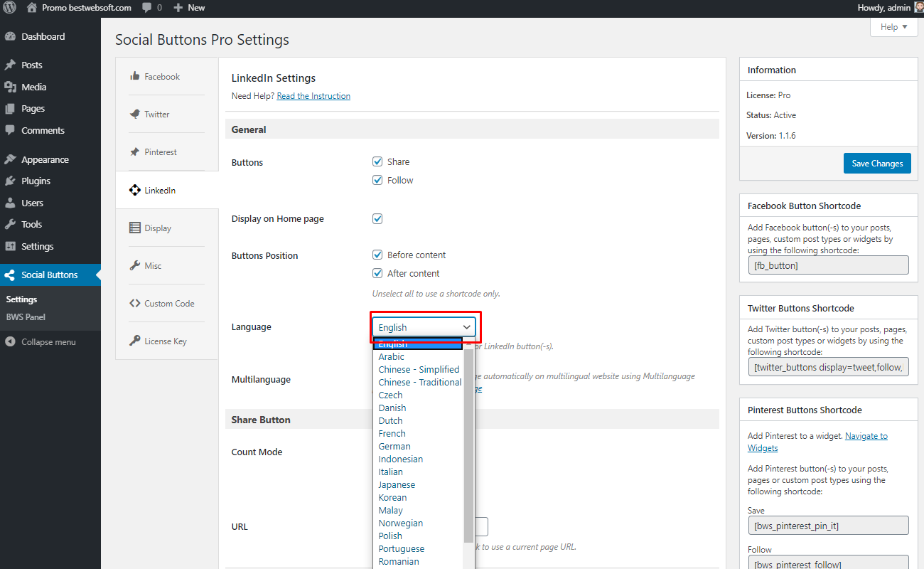The width and height of the screenshot is (924, 569).
Task: Select German in the language list
Action: click(x=418, y=447)
